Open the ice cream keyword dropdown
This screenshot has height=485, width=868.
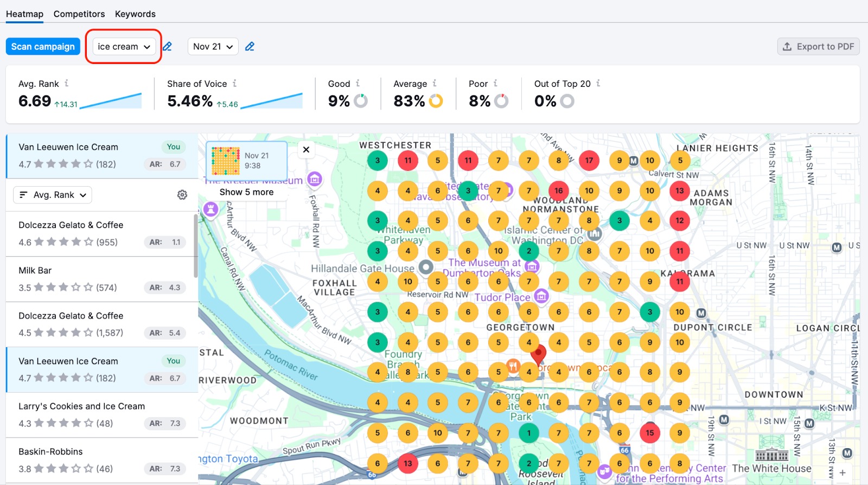coord(124,47)
